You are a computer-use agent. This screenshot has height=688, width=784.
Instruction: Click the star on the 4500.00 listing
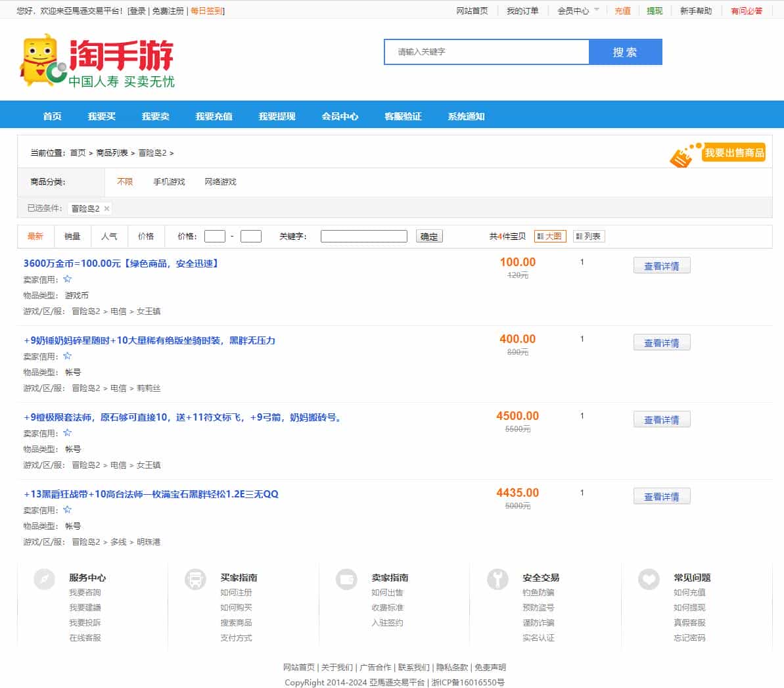coord(67,432)
